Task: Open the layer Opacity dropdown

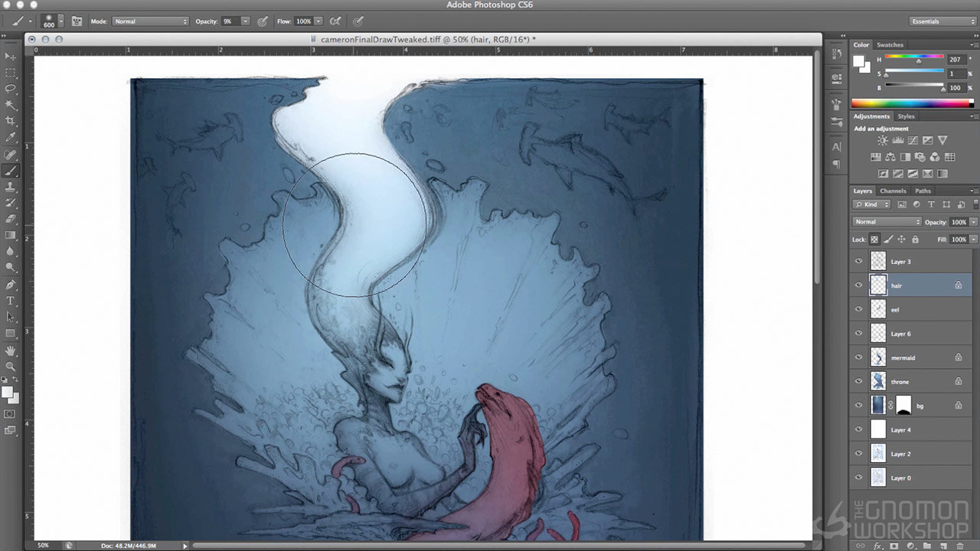Action: coord(973,222)
